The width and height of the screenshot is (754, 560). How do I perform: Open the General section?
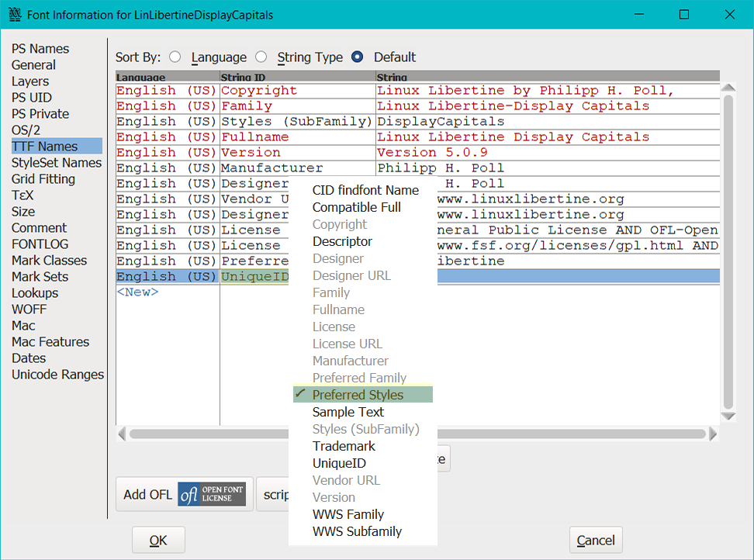[x=33, y=65]
